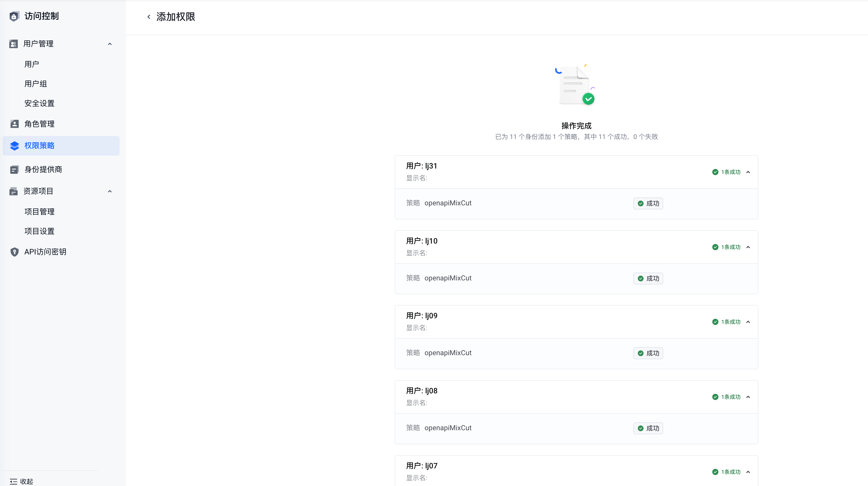The height and width of the screenshot is (486, 868).
Task: Click the 权限策略 layers icon
Action: click(14, 146)
